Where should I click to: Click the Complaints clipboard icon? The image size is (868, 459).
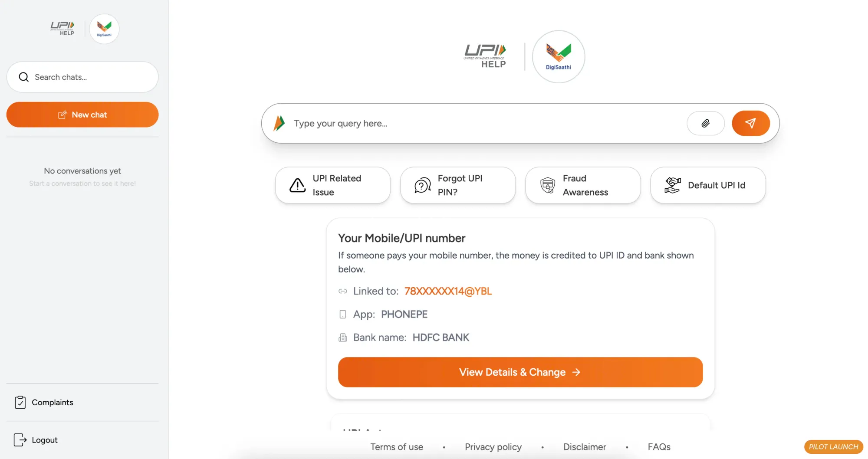pos(20,402)
